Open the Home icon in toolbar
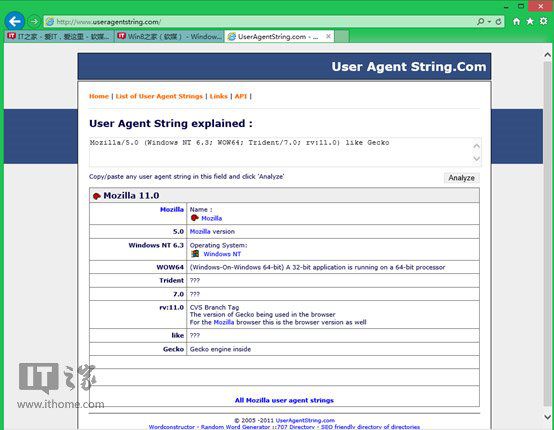The width and height of the screenshot is (554, 430). pyautogui.click(x=516, y=22)
